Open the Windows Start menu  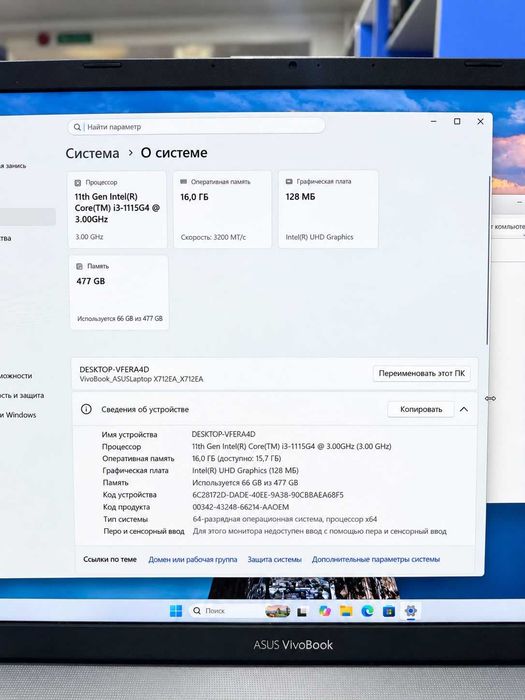pos(176,611)
